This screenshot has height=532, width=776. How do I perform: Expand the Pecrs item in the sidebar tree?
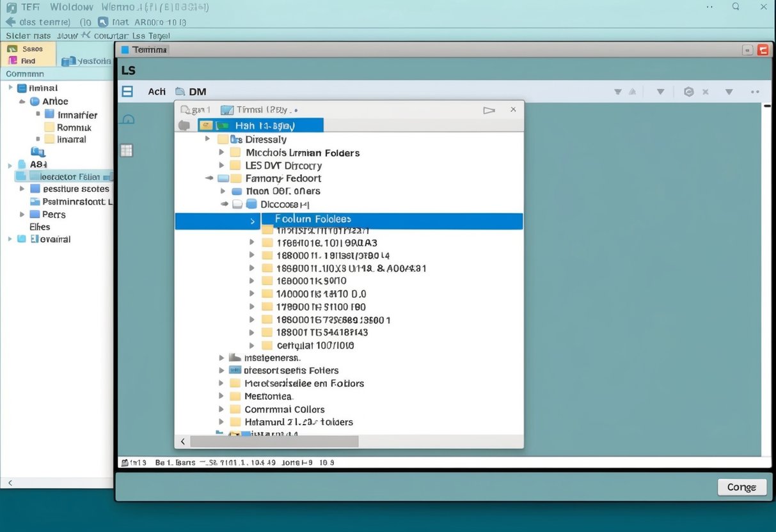21,214
